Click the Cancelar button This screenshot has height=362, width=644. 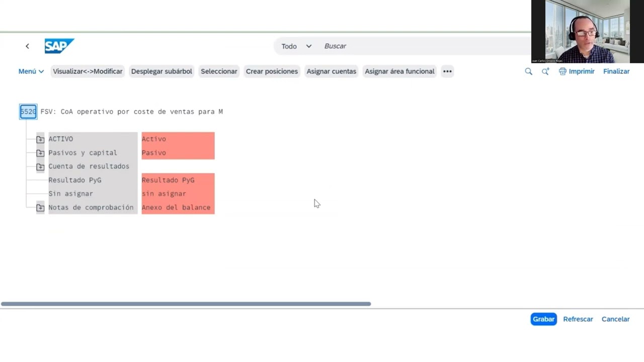tap(615, 319)
